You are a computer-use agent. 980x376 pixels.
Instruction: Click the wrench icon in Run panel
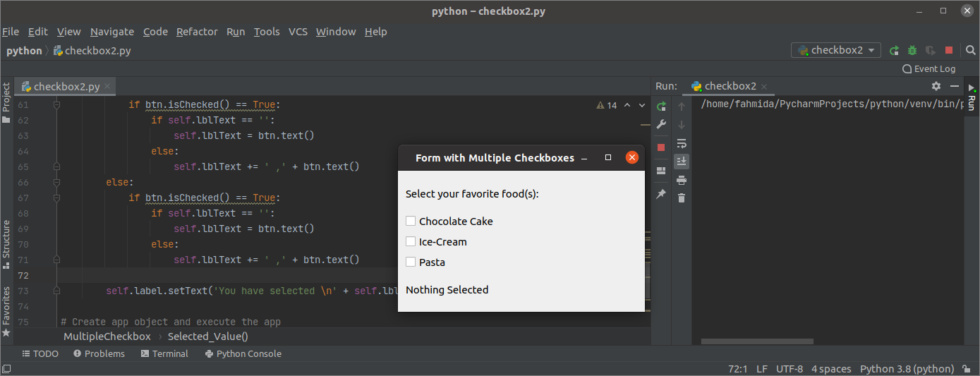coord(661,124)
